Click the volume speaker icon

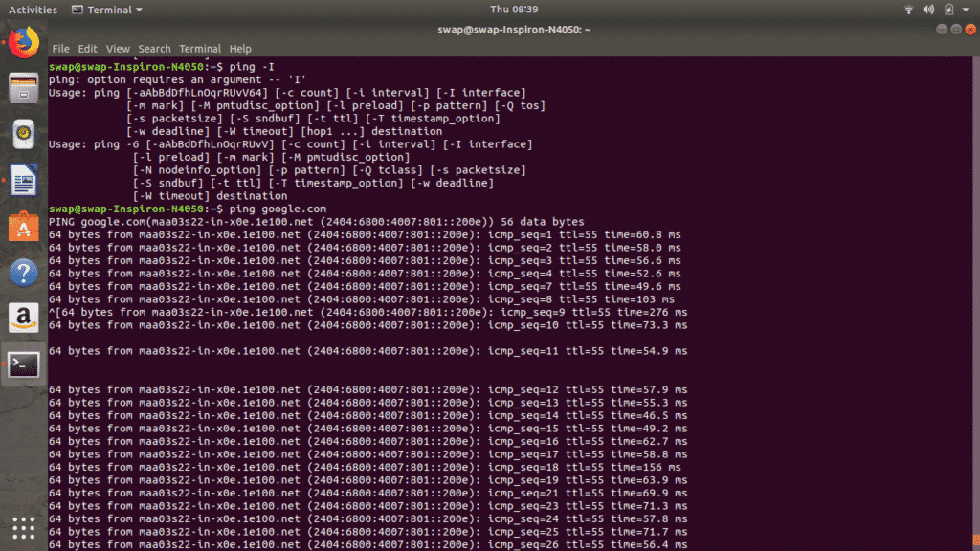[x=928, y=10]
